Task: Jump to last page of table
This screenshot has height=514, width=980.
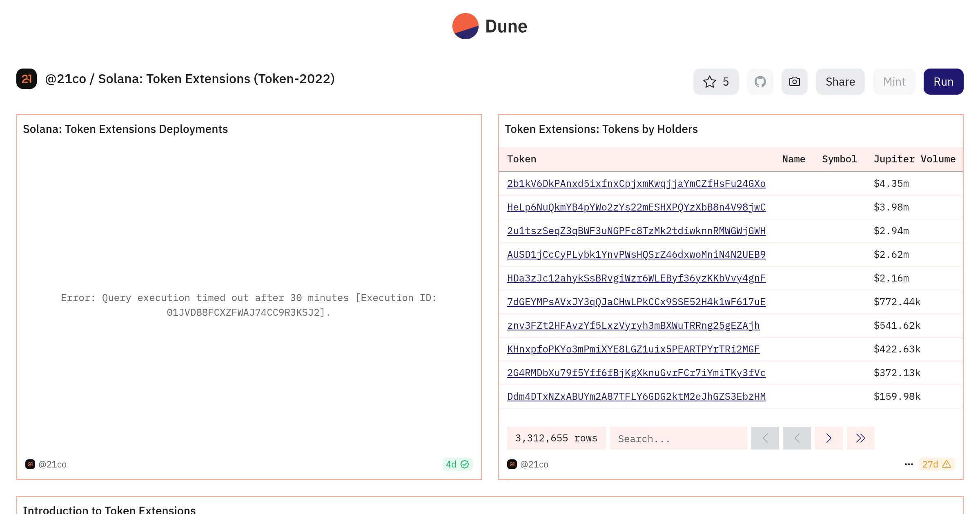Action: [x=860, y=438]
